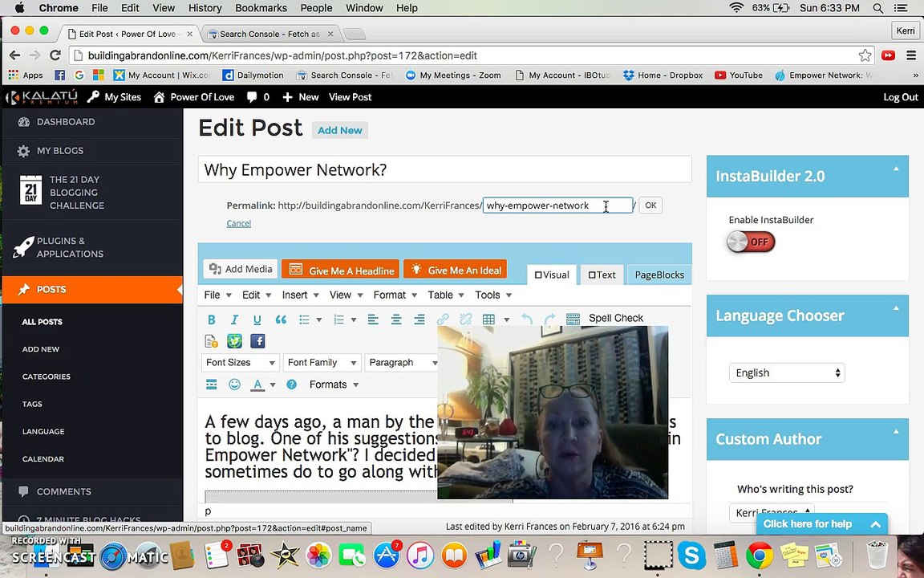Open numbered list style arrow

[354, 320]
